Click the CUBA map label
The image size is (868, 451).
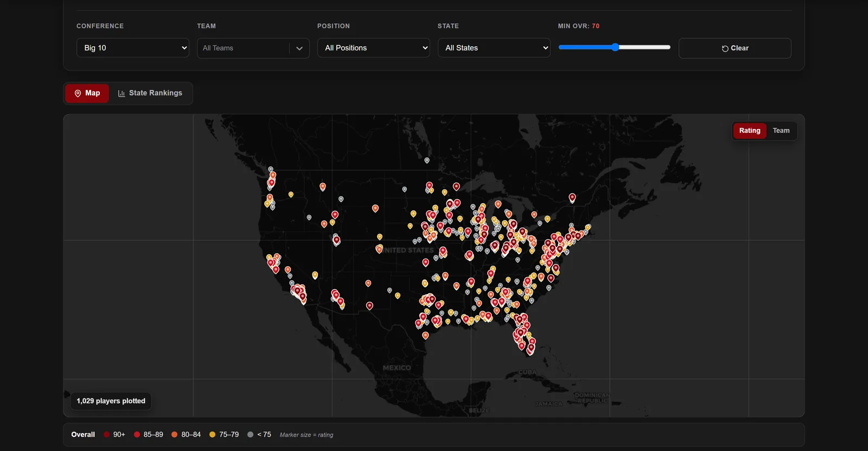527,372
